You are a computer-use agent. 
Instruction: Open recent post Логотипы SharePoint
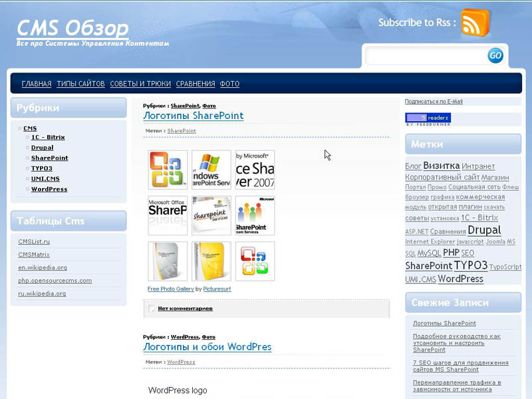(x=444, y=323)
